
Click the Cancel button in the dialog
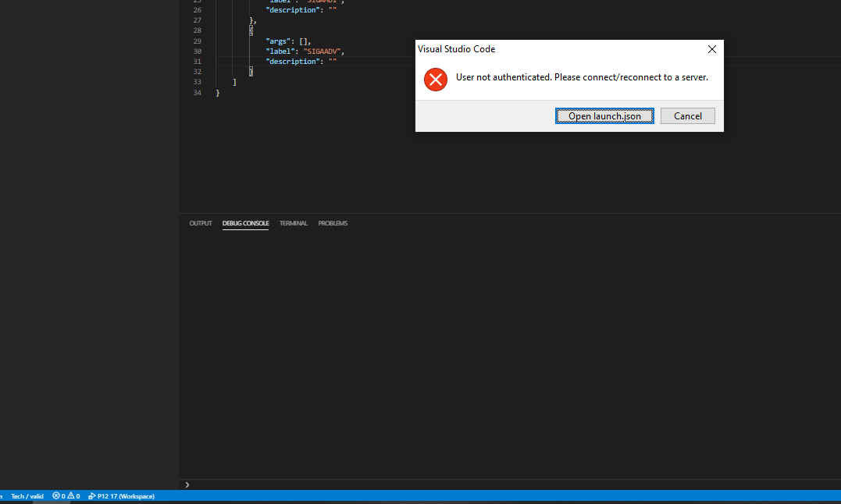click(x=687, y=115)
